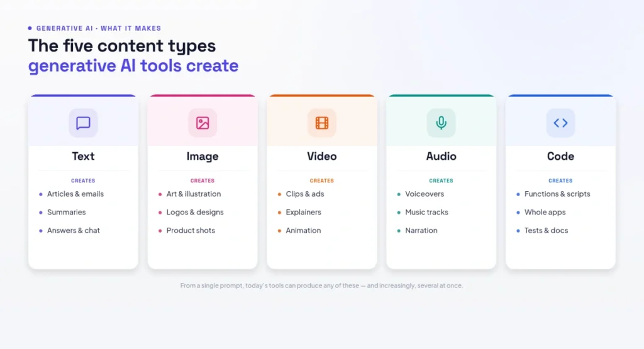The height and width of the screenshot is (349, 644).
Task: Click the CREATES label in Text card
Action: (83, 180)
